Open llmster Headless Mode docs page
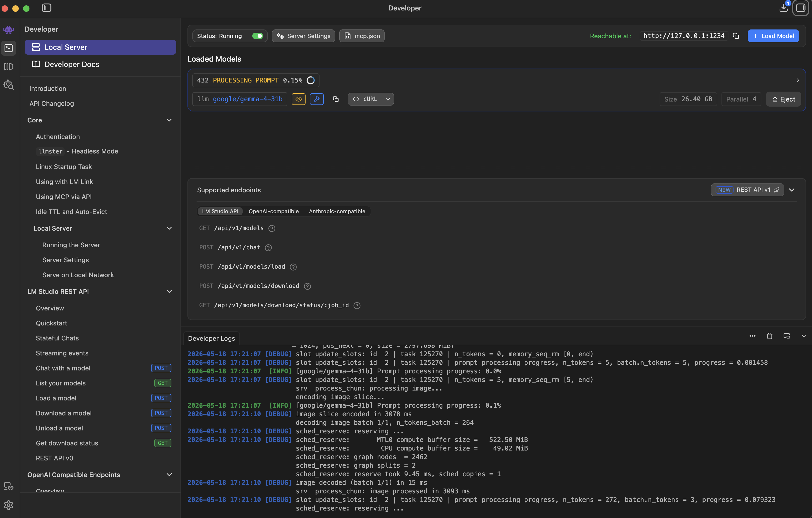Screen dimensions: 812x518 pos(77,151)
